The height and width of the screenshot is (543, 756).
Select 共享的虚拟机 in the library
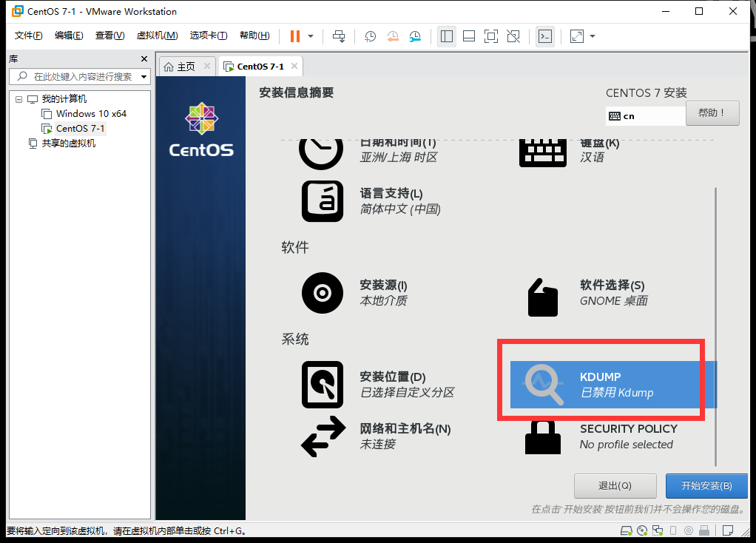pyautogui.click(x=69, y=144)
